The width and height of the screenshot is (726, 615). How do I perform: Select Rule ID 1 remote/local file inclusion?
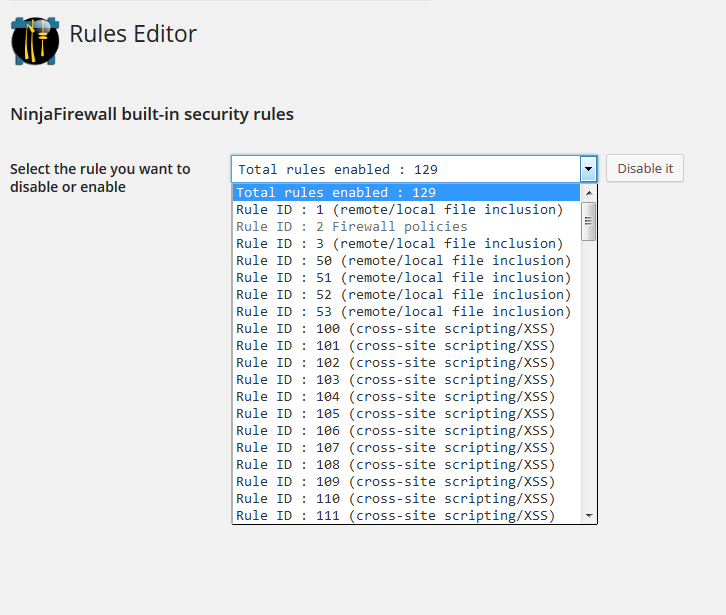click(x=406, y=210)
